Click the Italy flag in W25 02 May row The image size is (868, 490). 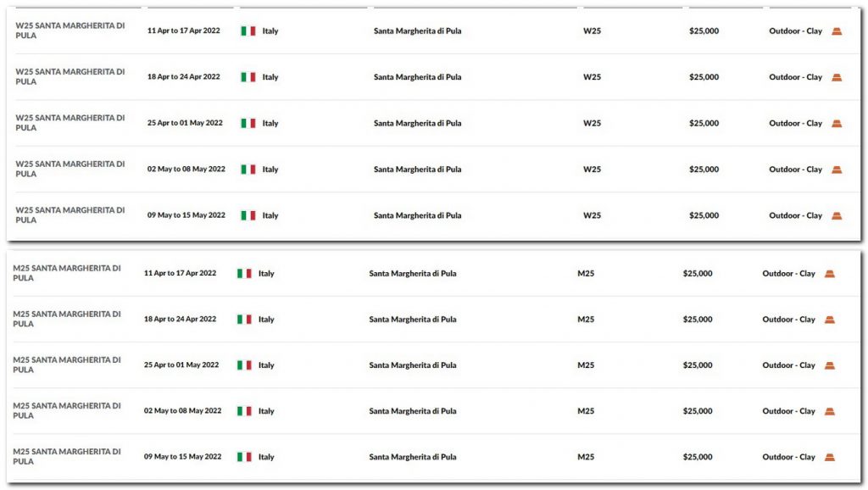coord(248,170)
